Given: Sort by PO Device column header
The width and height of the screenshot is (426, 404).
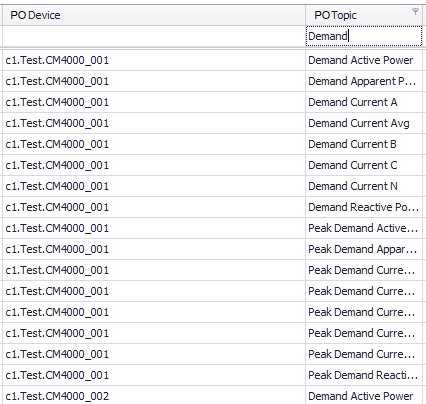Looking at the screenshot, I should click(154, 15).
